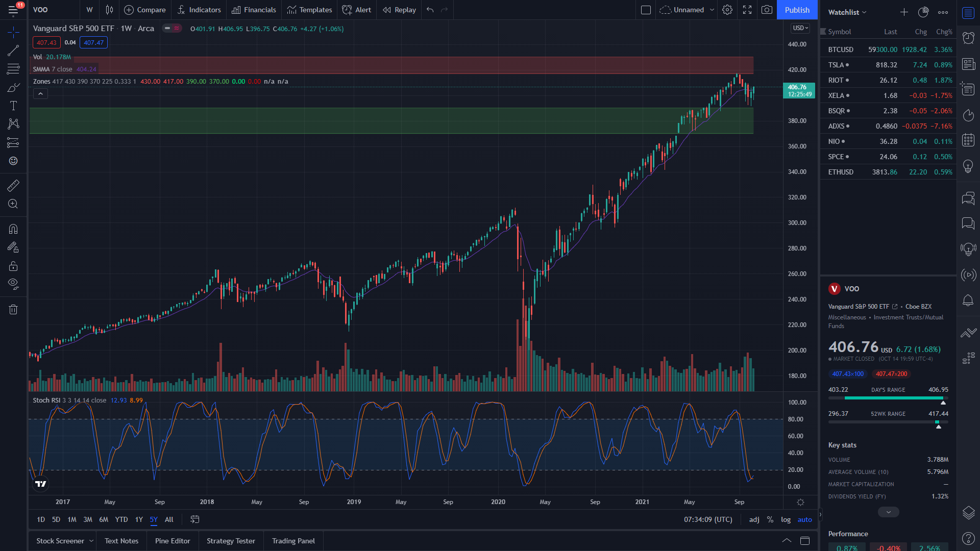
Task: Select the 1Y date range
Action: pyautogui.click(x=139, y=519)
